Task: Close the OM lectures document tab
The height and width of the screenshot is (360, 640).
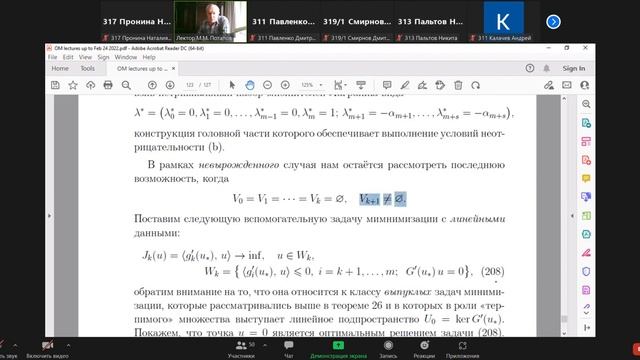Action: coord(173,68)
